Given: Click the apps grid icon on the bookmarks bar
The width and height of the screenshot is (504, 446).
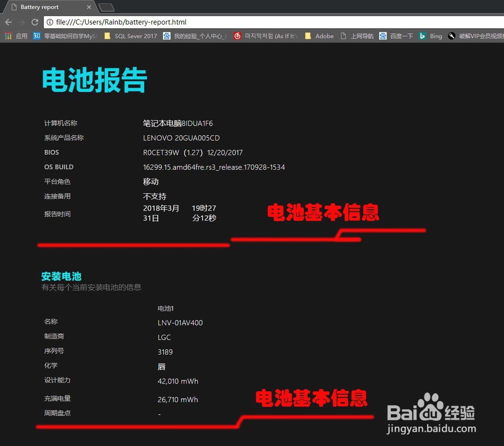Looking at the screenshot, I should point(8,36).
